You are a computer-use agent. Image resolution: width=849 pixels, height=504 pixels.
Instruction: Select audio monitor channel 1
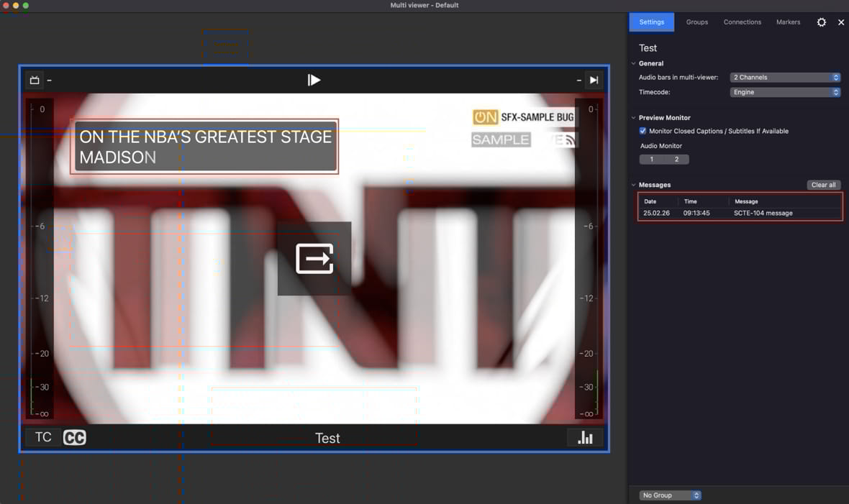click(652, 160)
